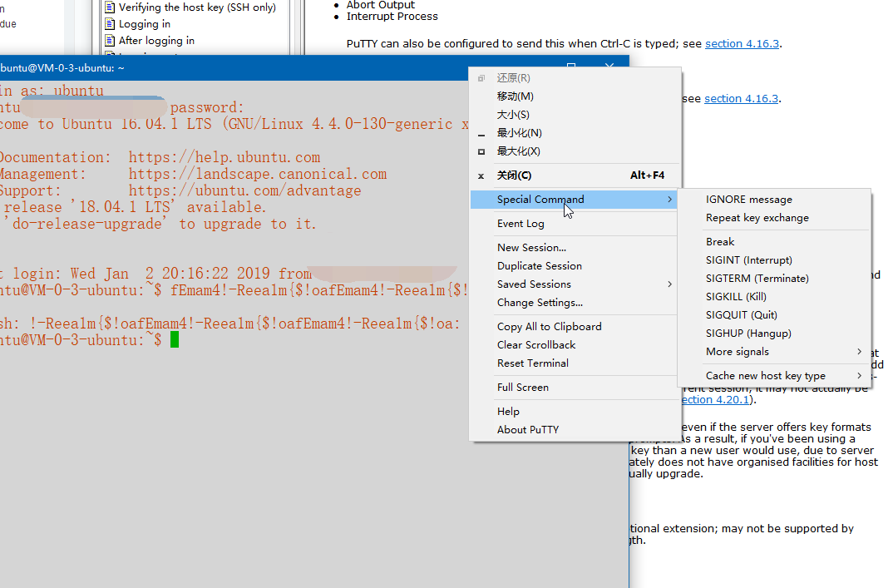Send SIGQUIT (Quit) signal
Image resolution: width=893 pixels, height=588 pixels.
(775, 314)
